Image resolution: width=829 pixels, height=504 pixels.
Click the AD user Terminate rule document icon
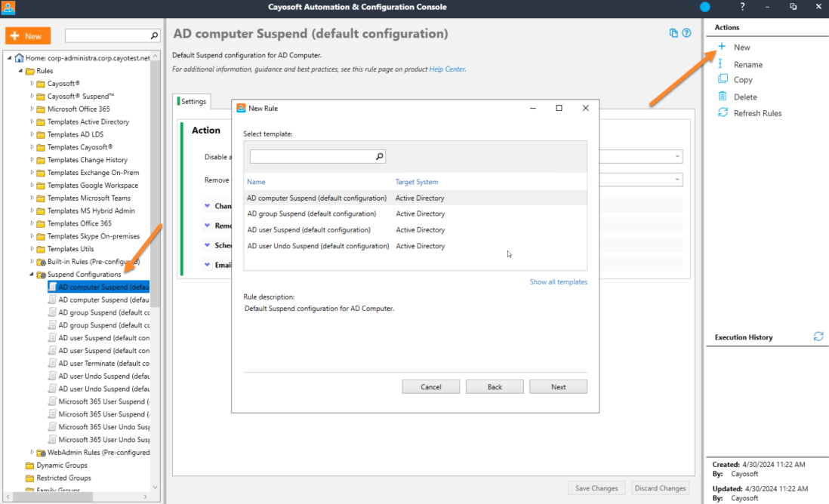pos(52,363)
